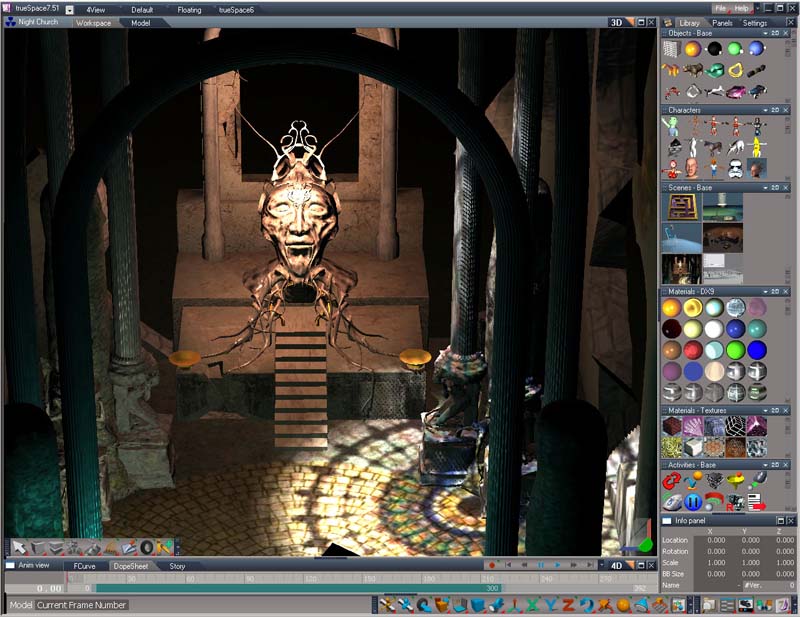The image size is (800, 617).
Task: Toggle 2D view for Objects - Base library
Action: [775, 33]
